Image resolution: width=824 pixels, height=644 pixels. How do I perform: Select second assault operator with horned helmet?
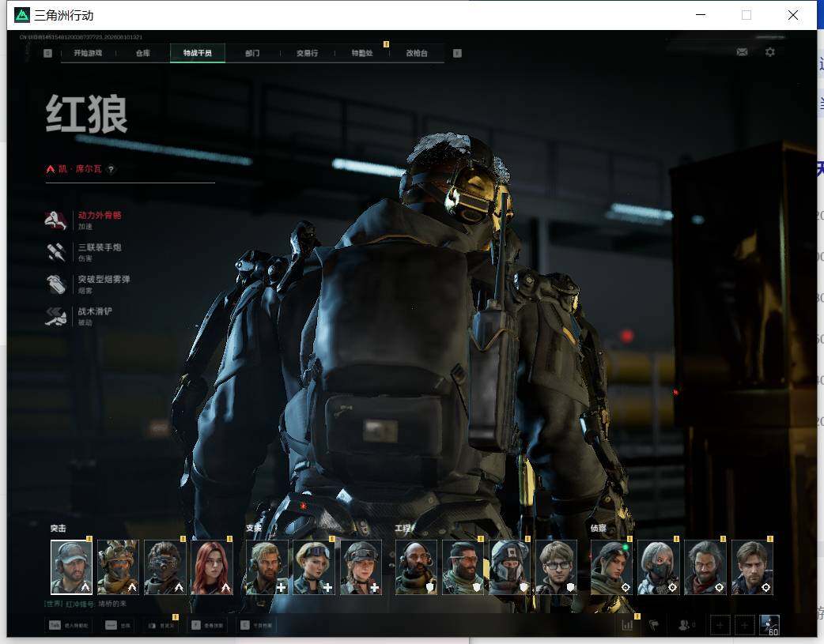119,567
